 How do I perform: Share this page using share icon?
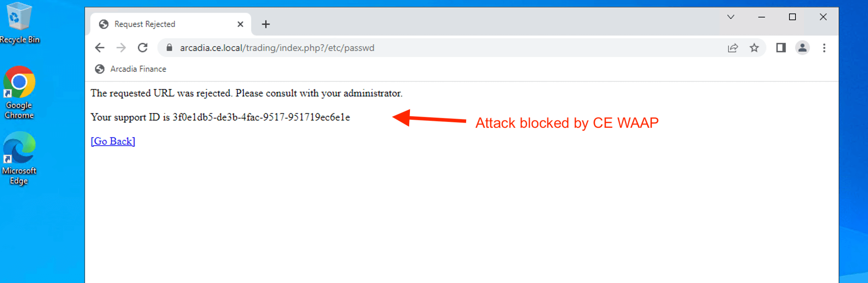pos(733,48)
